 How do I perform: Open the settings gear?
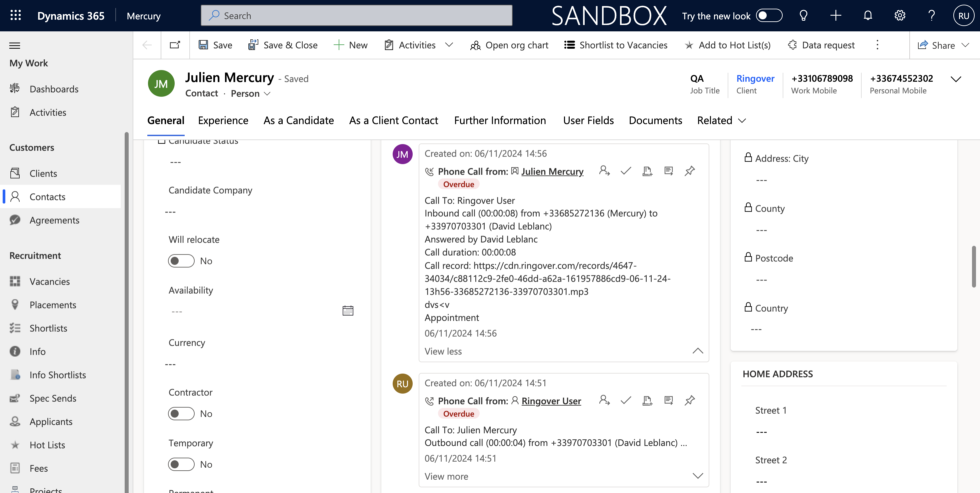tap(900, 16)
